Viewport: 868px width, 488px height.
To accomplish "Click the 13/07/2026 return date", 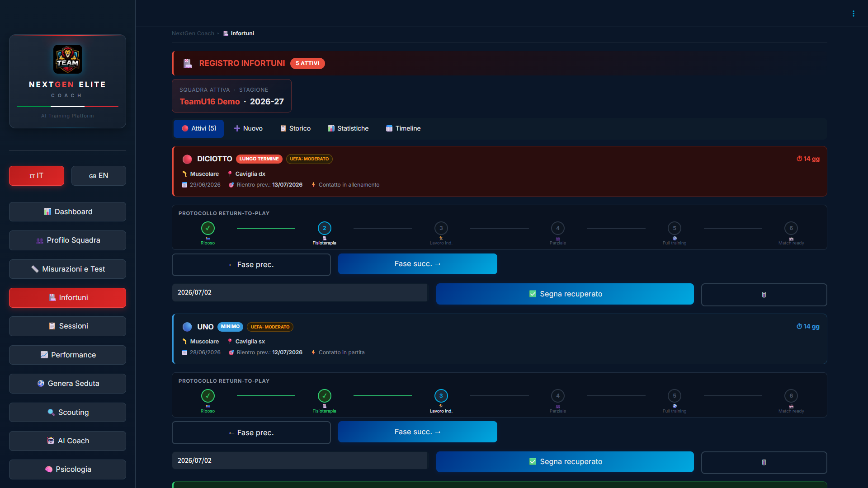I will [287, 185].
